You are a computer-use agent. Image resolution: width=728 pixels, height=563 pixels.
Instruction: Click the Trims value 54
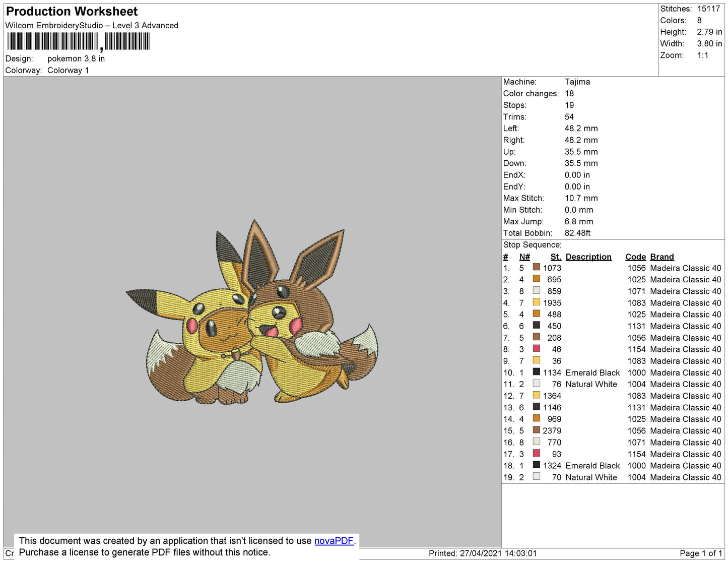[x=569, y=116]
